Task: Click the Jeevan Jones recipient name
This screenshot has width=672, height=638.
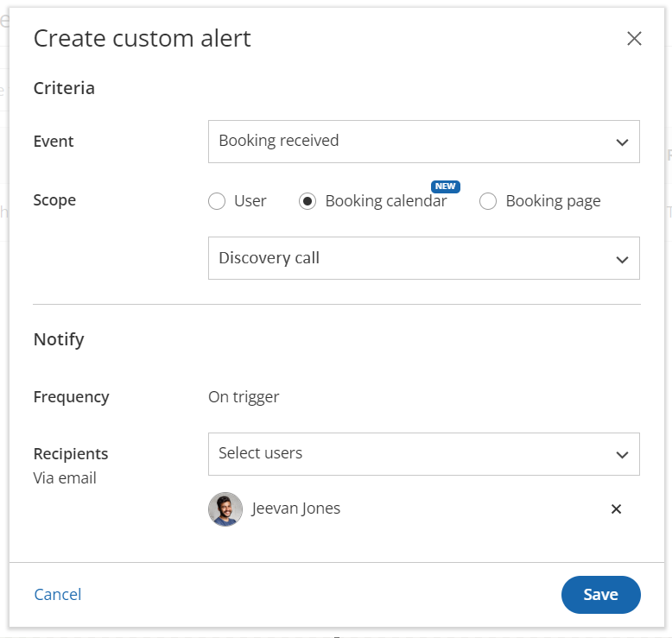Action: (x=296, y=509)
